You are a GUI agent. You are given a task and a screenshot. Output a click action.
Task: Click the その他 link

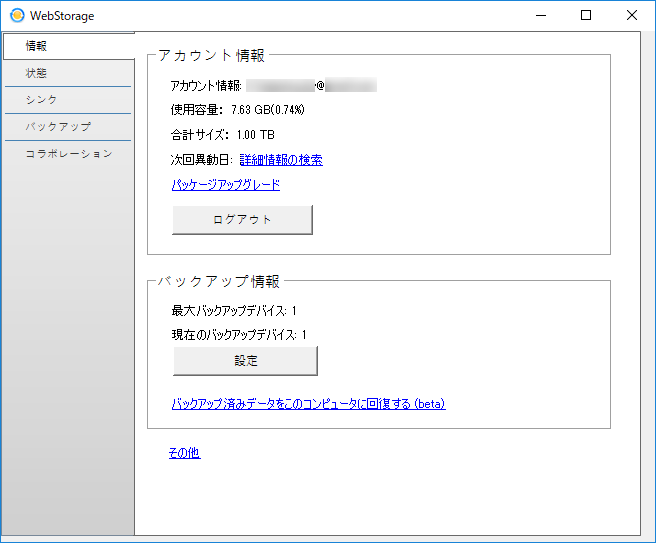[184, 453]
